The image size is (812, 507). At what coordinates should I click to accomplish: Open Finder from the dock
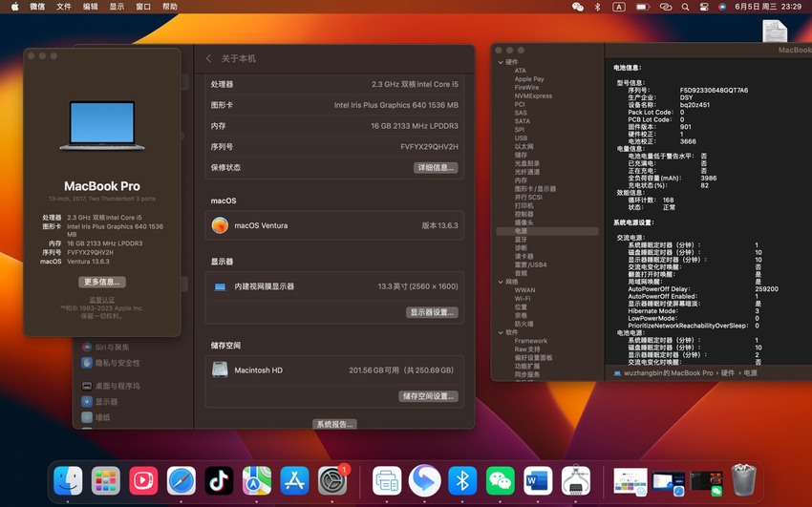tap(68, 480)
